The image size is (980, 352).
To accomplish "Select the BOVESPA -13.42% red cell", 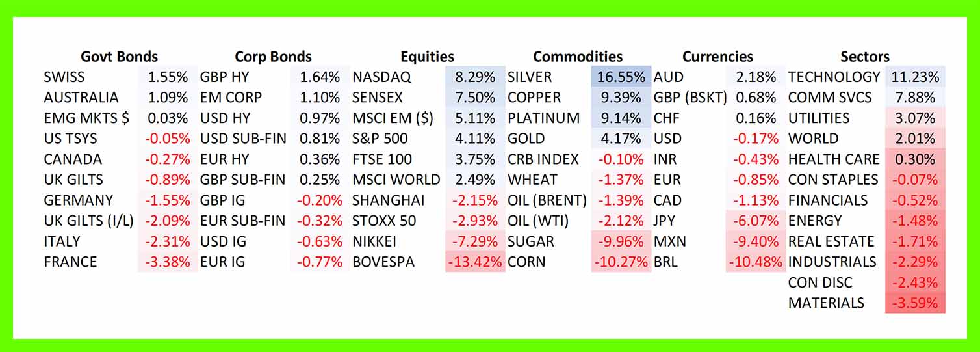I will point(474,262).
